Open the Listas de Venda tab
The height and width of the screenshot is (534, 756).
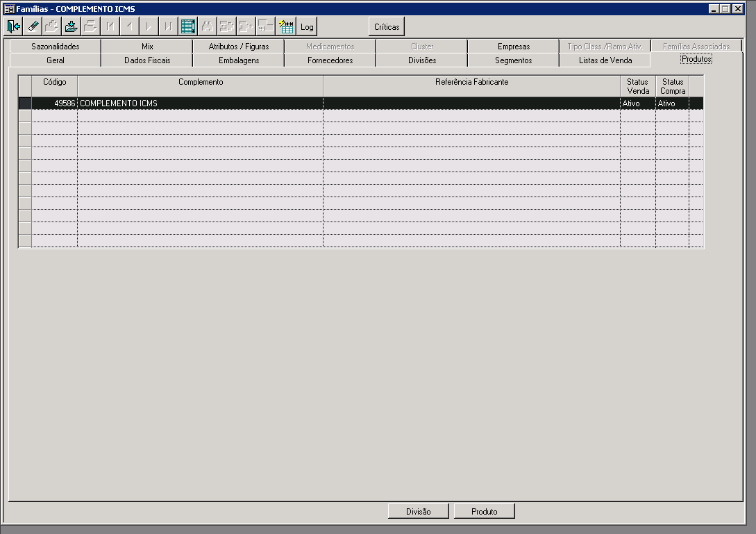[x=605, y=60]
